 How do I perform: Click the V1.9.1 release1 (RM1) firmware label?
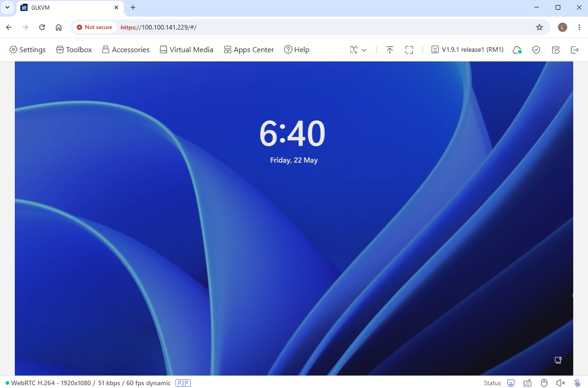[x=467, y=49]
